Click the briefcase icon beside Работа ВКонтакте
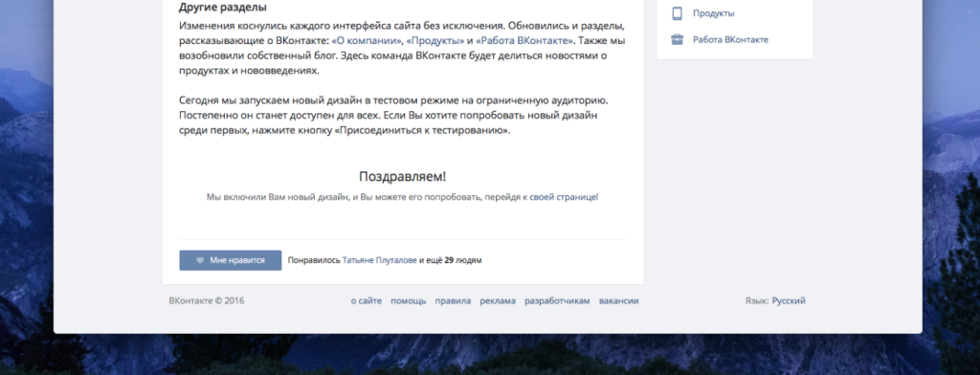980x375 pixels. click(677, 40)
